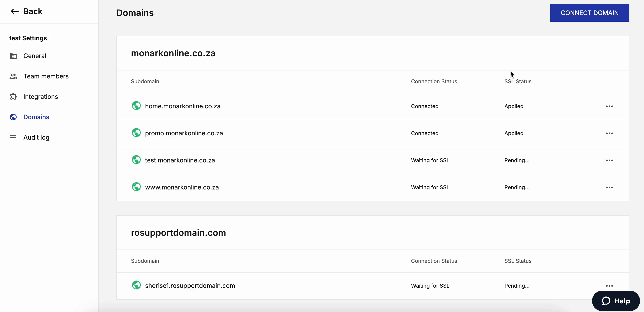Click the General building icon
The image size is (644, 312).
(x=13, y=56)
